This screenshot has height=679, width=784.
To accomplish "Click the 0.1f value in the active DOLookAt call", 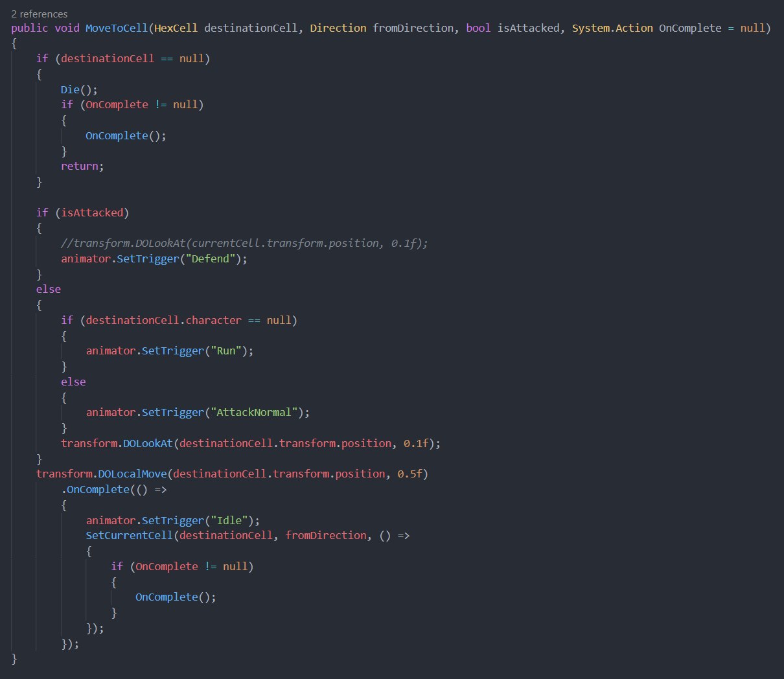I will point(416,443).
